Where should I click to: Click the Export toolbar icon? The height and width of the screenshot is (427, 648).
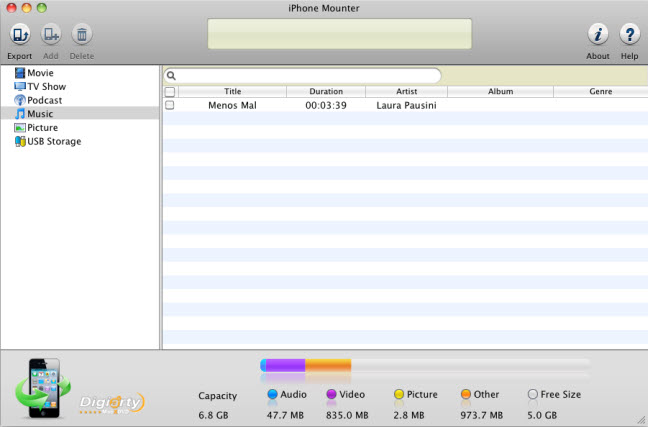[20, 34]
